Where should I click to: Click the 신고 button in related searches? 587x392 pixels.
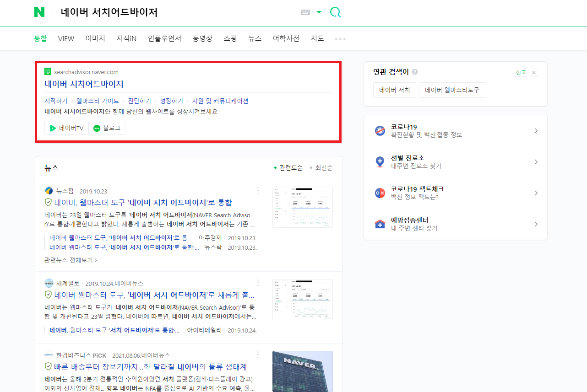521,73
